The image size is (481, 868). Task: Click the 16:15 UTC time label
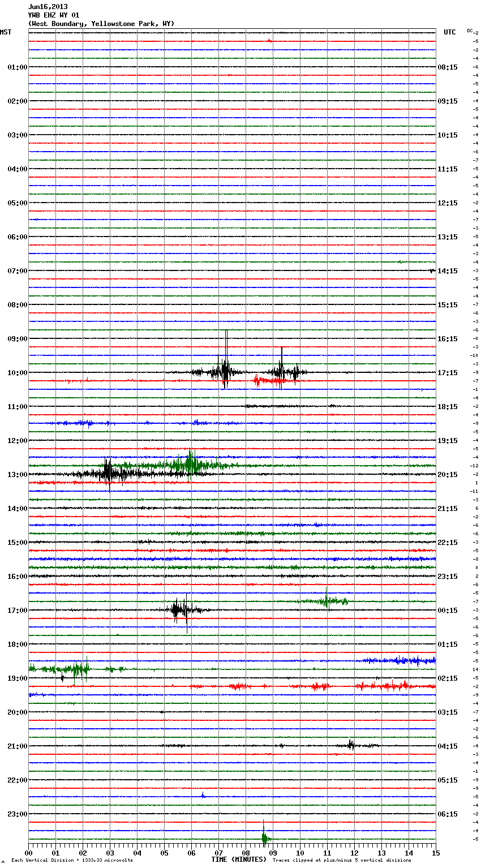(x=448, y=339)
